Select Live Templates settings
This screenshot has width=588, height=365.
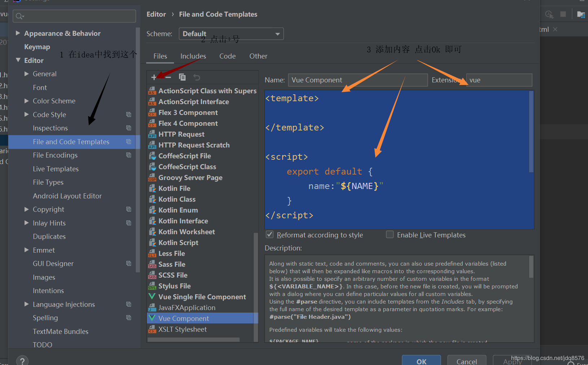tap(56, 169)
